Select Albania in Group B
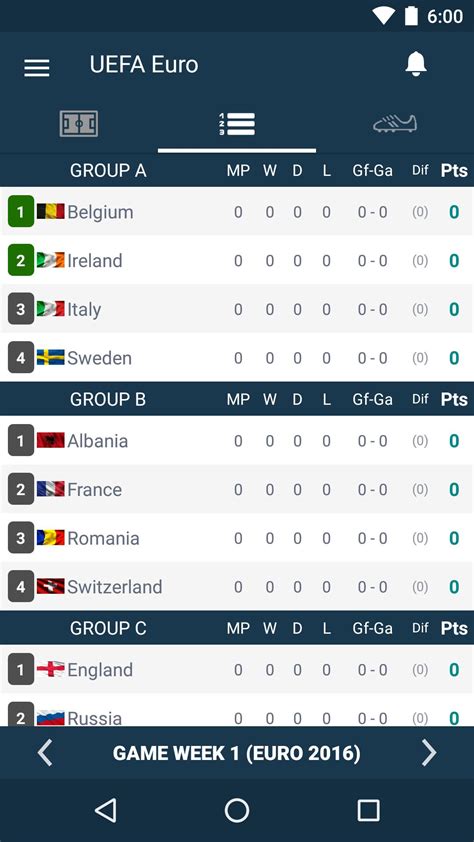Image resolution: width=474 pixels, height=842 pixels. pos(237,441)
